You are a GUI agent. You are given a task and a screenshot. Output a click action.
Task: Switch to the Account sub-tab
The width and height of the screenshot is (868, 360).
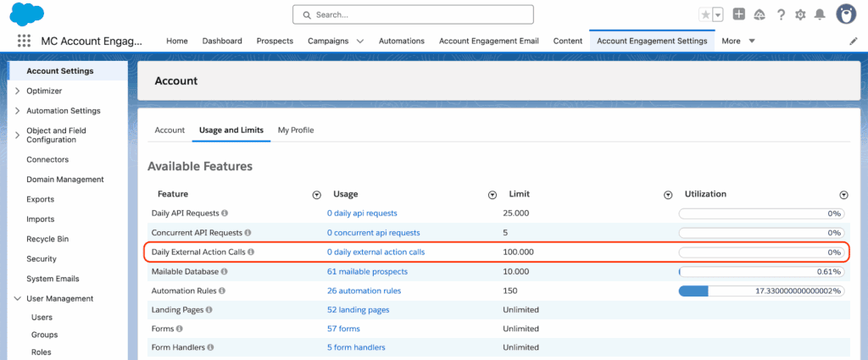pyautogui.click(x=170, y=130)
